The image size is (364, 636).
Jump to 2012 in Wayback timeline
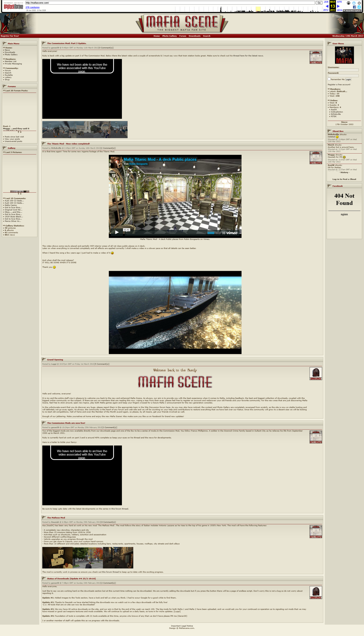pos(326,10)
